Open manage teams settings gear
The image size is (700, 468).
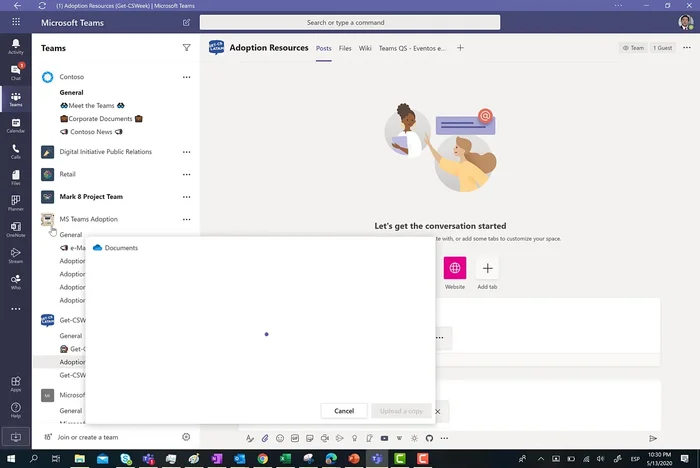click(x=186, y=437)
